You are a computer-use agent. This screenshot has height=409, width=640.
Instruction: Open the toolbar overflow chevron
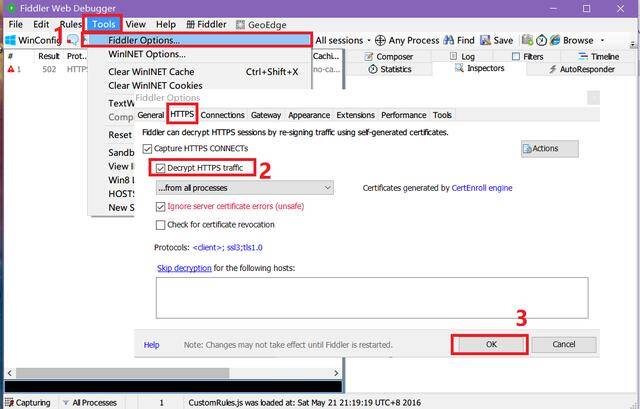click(633, 44)
